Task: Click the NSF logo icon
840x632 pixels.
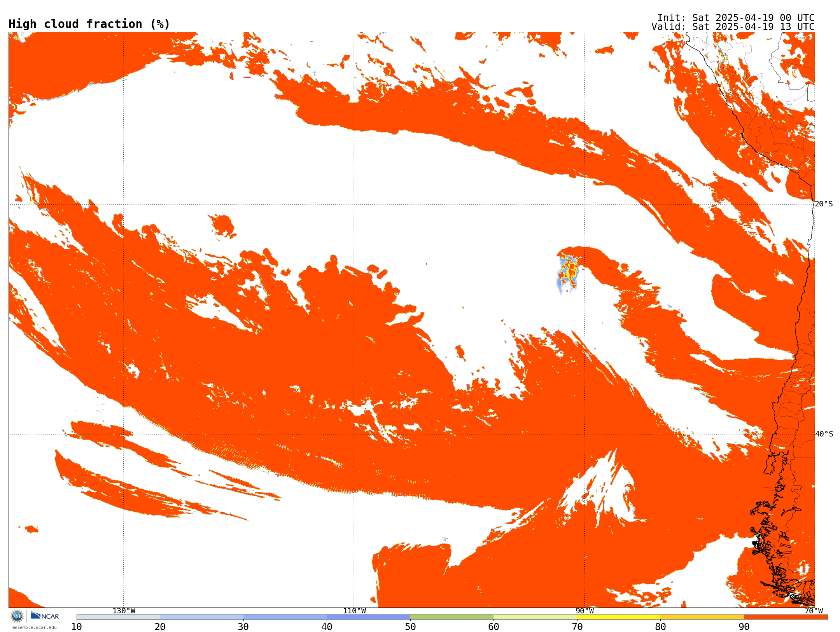Action: click(x=17, y=616)
